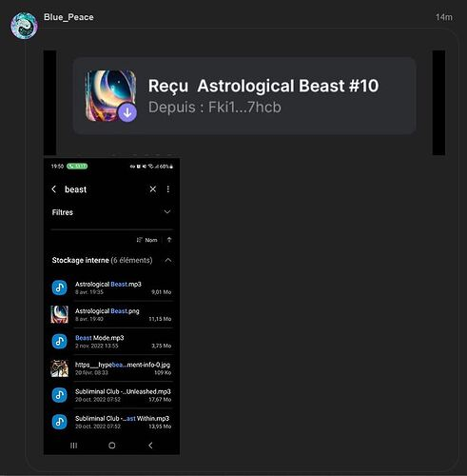Image resolution: width=467 pixels, height=476 pixels.
Task: Open the Astrological Beast.png thumbnail
Action: (59, 314)
